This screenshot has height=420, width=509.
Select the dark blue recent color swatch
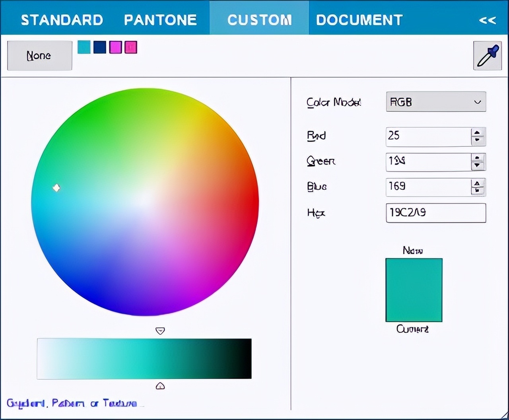click(x=100, y=47)
